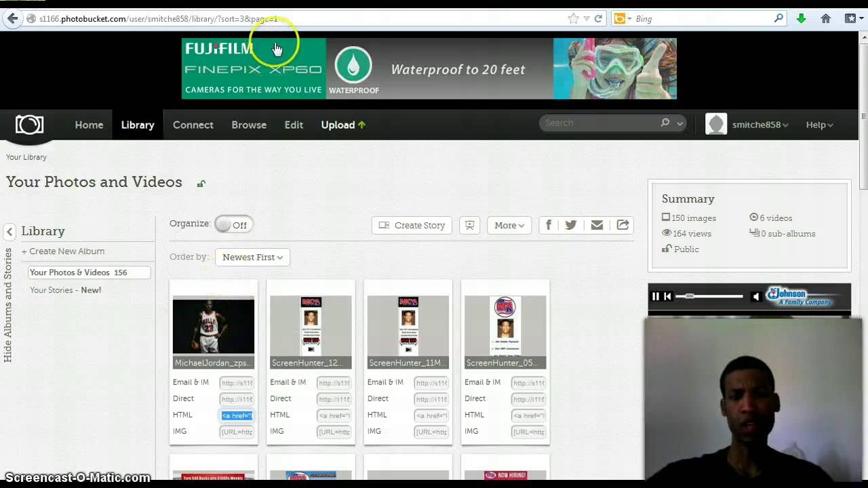Click the Email & IM field under ScreenHunter_05
Image resolution: width=868 pixels, height=488 pixels.
(x=528, y=383)
